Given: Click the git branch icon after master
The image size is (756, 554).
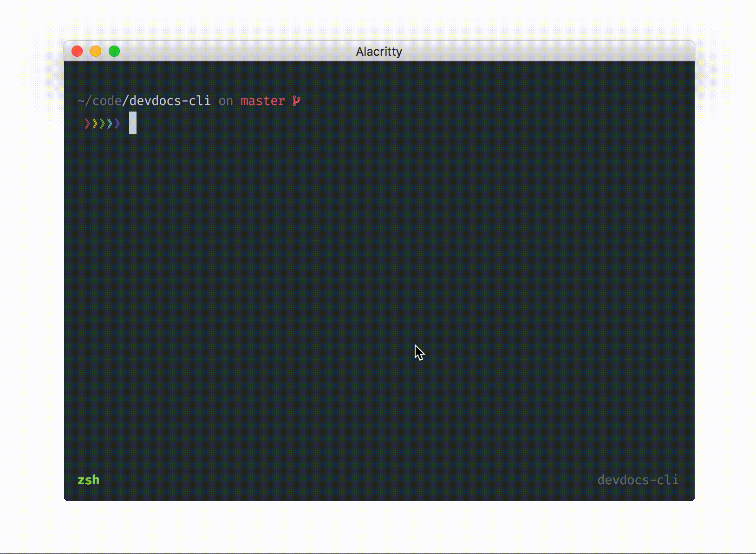Looking at the screenshot, I should 296,100.
